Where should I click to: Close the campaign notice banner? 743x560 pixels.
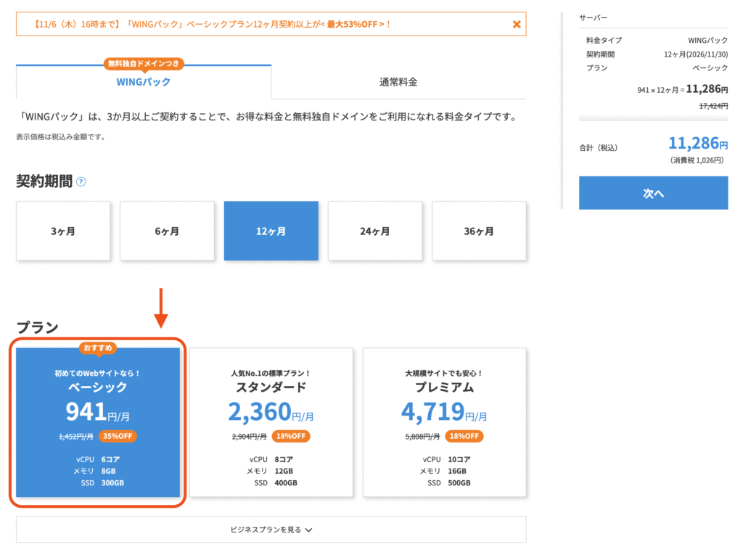point(516,24)
